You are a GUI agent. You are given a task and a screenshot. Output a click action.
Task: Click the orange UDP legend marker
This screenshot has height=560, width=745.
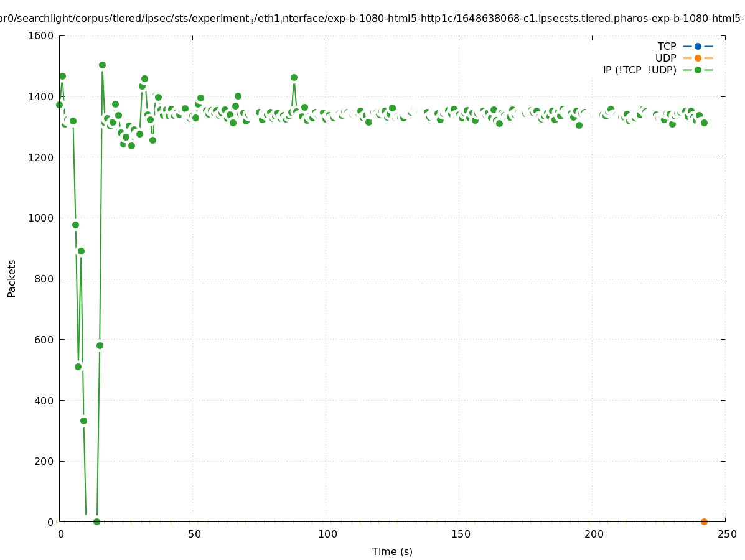click(x=698, y=58)
